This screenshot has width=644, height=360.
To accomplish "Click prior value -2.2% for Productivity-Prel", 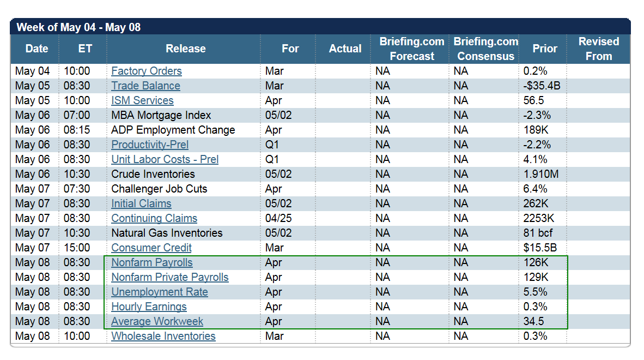I will click(537, 145).
